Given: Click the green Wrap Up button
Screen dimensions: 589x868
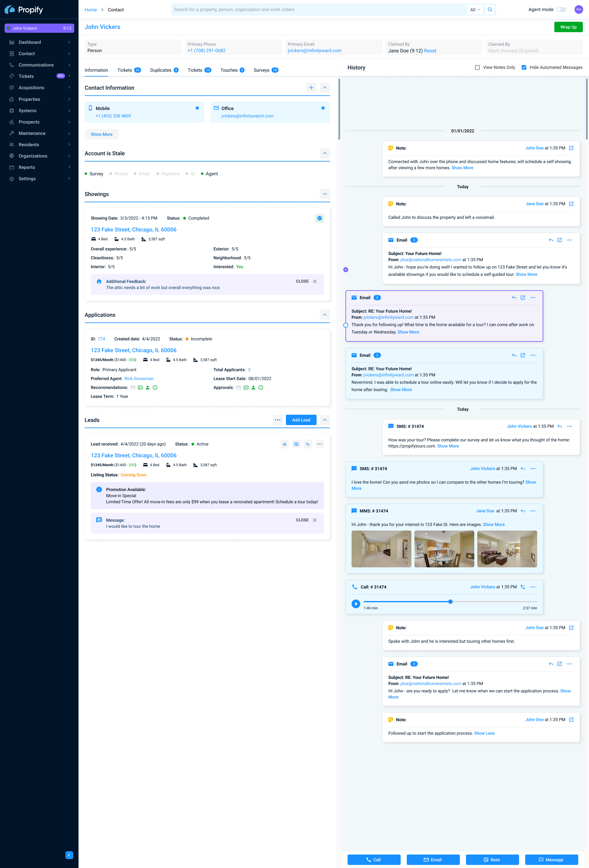Looking at the screenshot, I should click(x=568, y=27).
